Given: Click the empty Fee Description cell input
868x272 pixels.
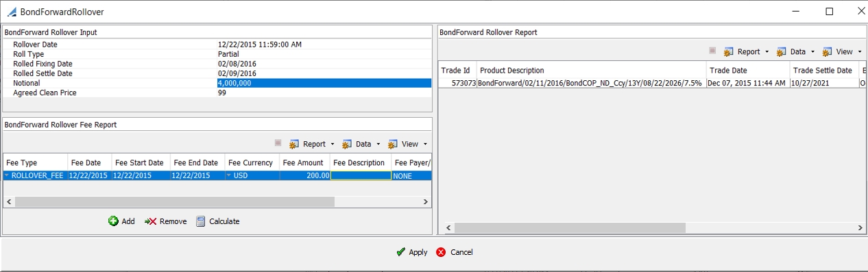Looking at the screenshot, I should pos(361,175).
